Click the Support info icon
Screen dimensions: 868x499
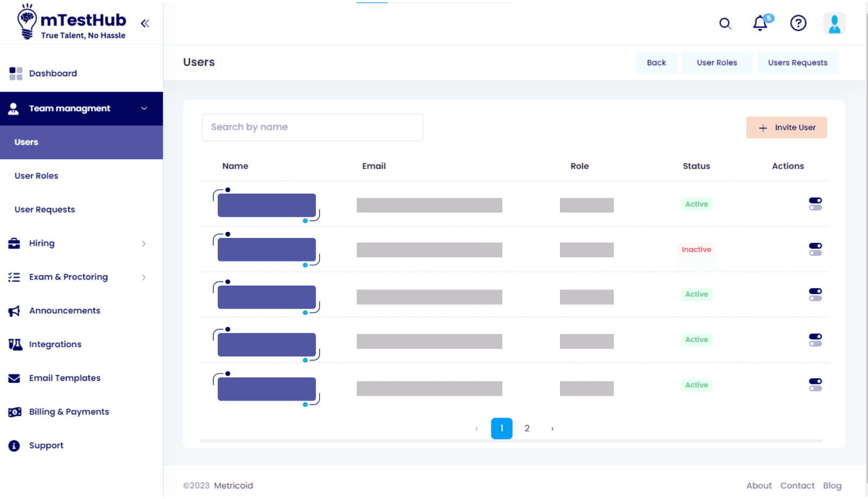point(14,446)
